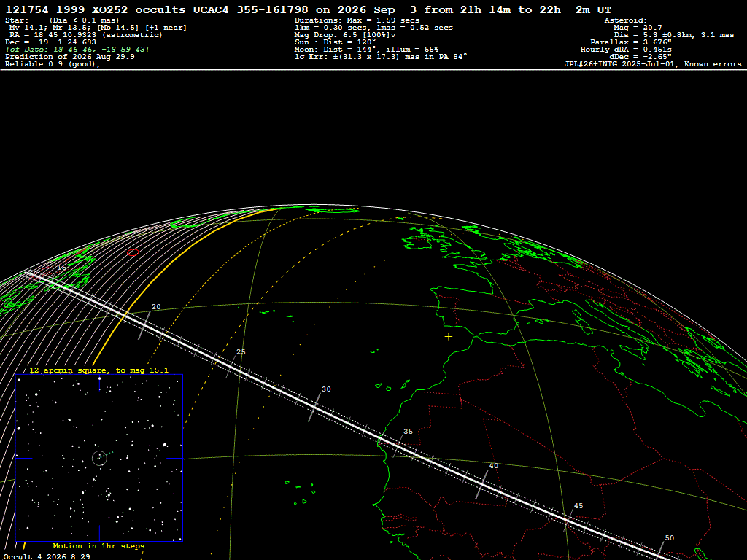Click the 'Occult 4.2026.8.29' version label
This screenshot has width=747, height=560.
point(47,556)
